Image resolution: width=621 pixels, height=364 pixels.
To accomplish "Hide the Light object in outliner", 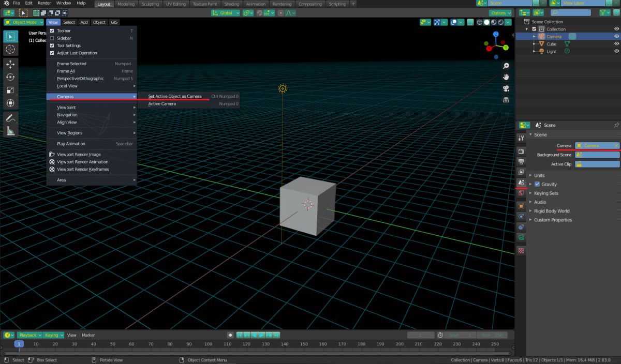I will [616, 51].
